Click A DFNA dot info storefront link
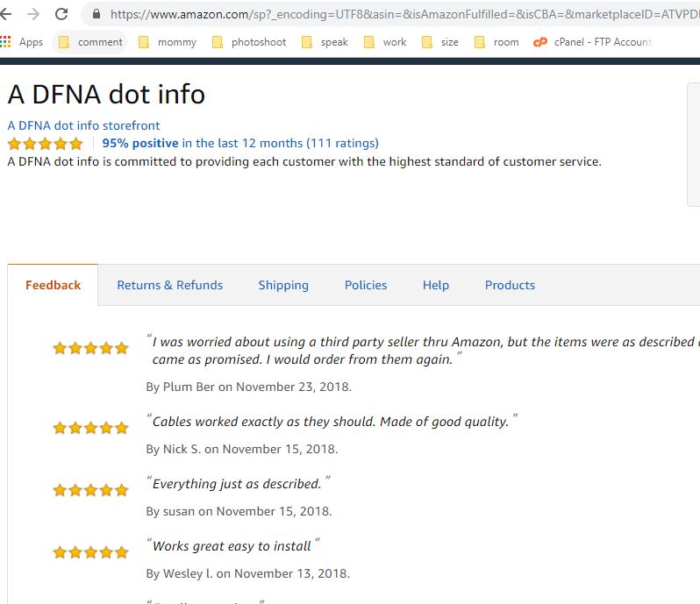The width and height of the screenshot is (700, 604). coord(83,125)
